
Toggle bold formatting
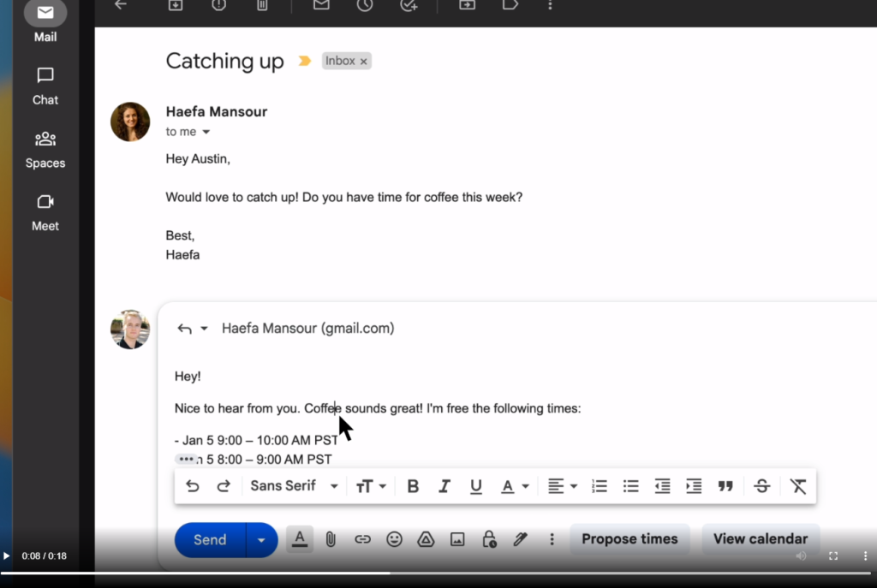(x=413, y=486)
